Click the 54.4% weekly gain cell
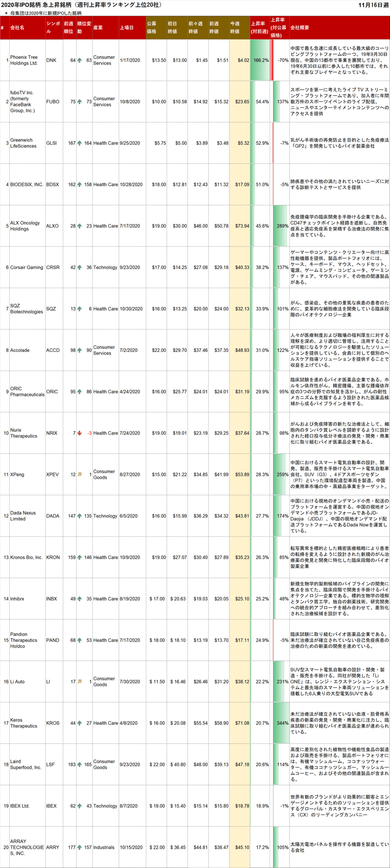Image resolution: width=390 pixels, height=868 pixels. coord(260,102)
